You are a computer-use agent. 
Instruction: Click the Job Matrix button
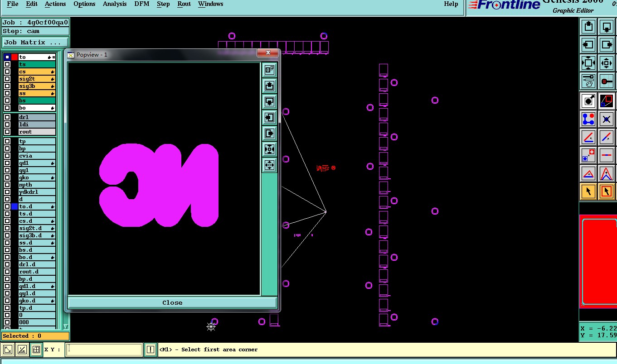point(36,43)
